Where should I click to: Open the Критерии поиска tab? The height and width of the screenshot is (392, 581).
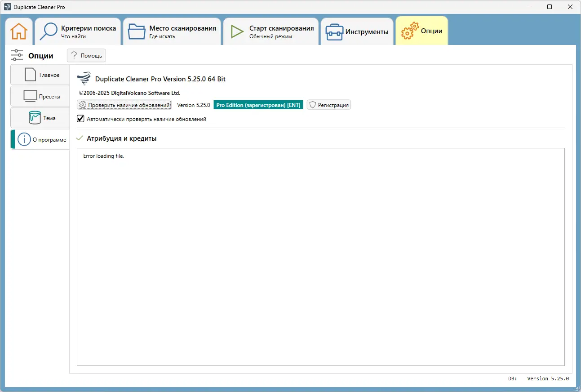coord(78,31)
